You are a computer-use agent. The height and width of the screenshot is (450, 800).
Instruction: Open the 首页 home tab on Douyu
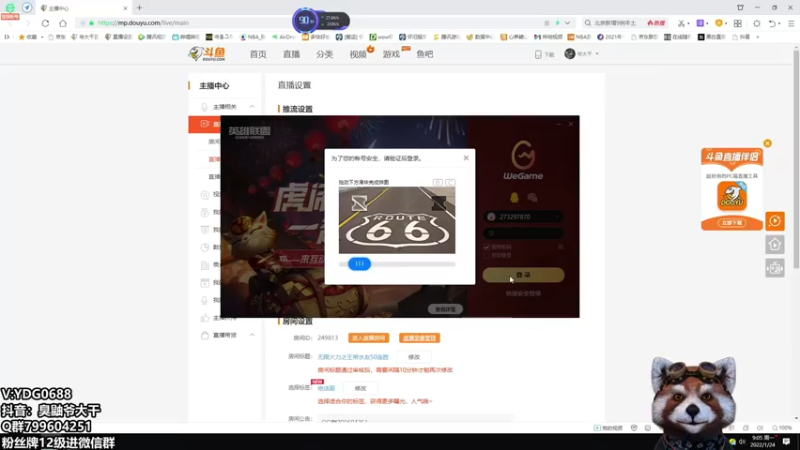[x=258, y=54]
